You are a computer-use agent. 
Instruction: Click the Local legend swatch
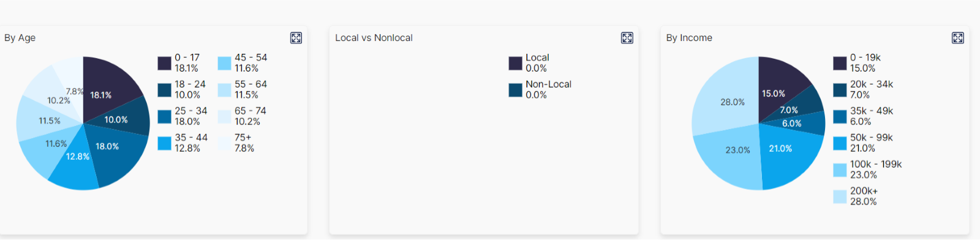pos(515,63)
